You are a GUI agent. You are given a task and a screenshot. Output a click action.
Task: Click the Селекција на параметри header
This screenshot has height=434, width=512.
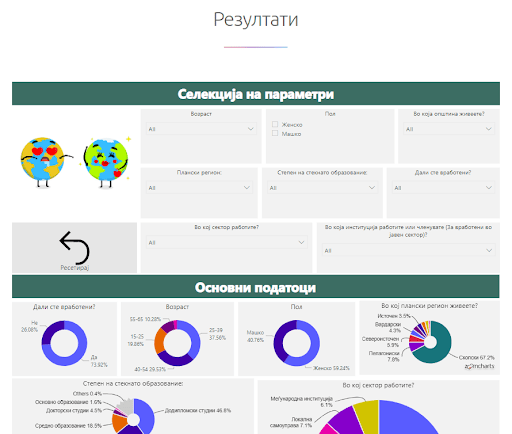click(256, 94)
